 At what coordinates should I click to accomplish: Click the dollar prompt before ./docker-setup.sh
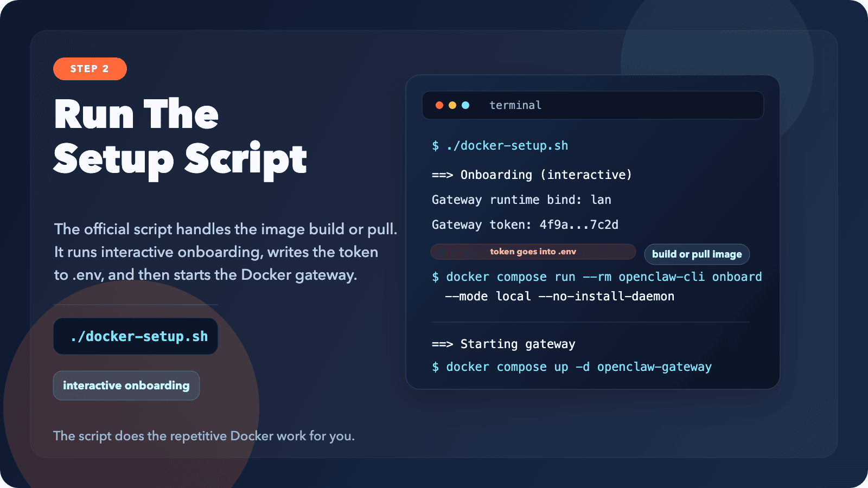[x=434, y=145]
